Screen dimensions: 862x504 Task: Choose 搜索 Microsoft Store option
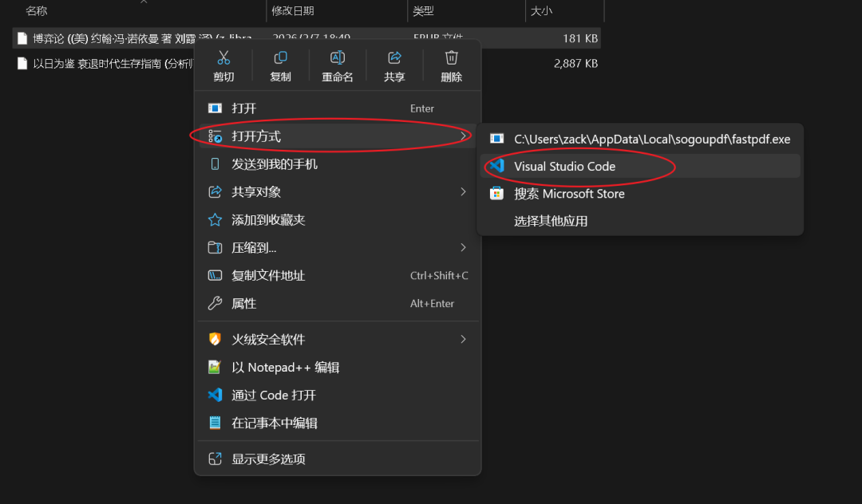[568, 194]
